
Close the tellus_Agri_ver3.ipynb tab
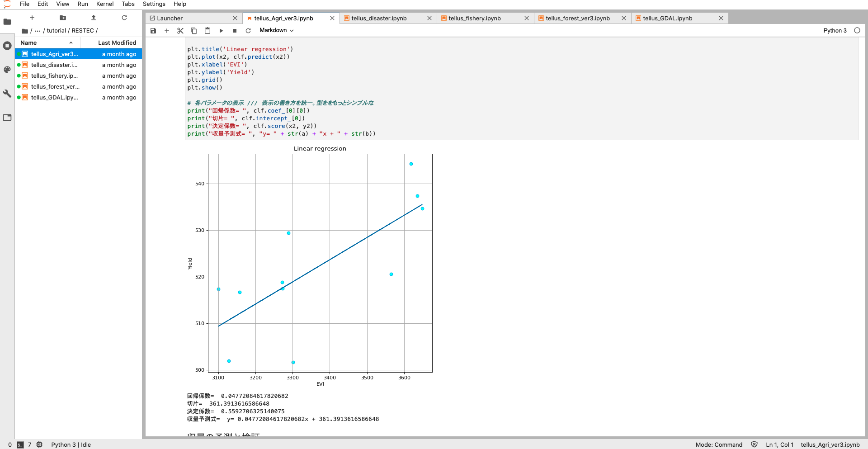click(x=332, y=18)
